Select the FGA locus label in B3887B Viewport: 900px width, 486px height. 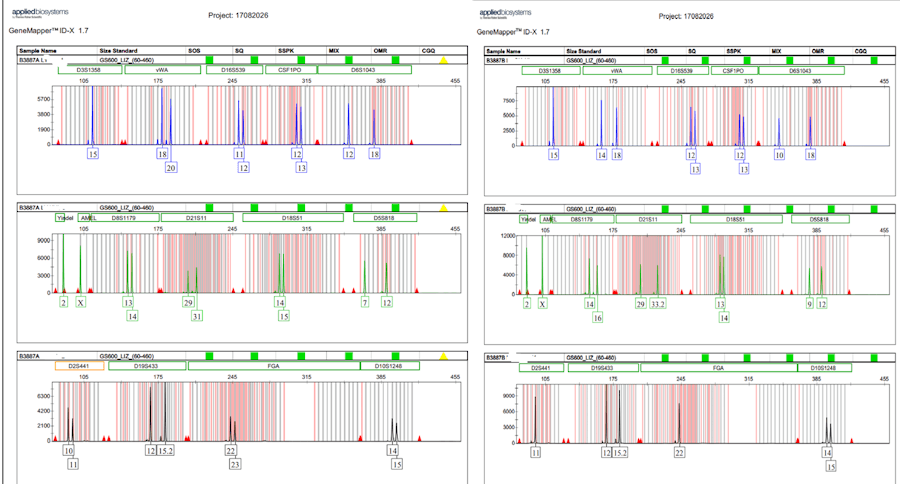tap(719, 367)
